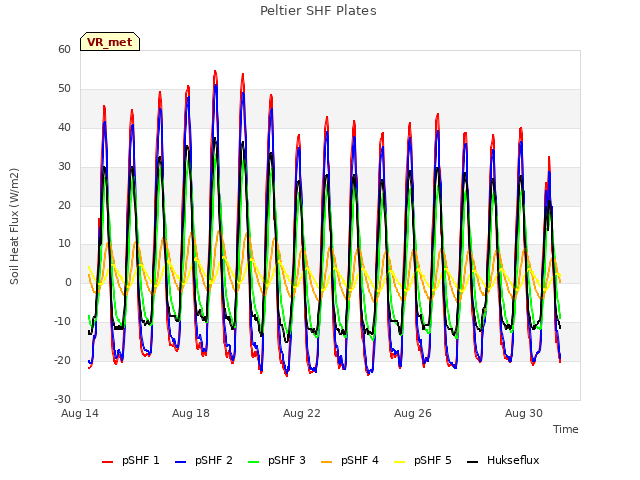Click the -30 y-axis tick label

click(x=62, y=399)
